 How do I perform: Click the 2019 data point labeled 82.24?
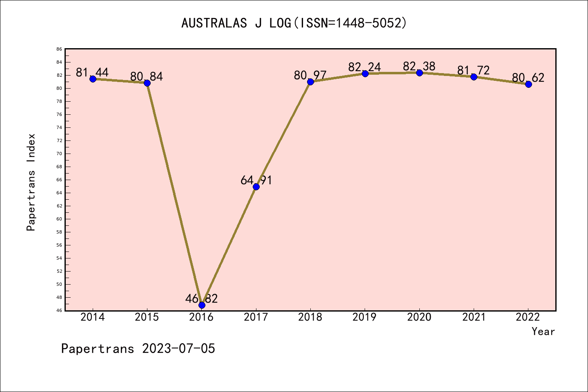pos(365,73)
